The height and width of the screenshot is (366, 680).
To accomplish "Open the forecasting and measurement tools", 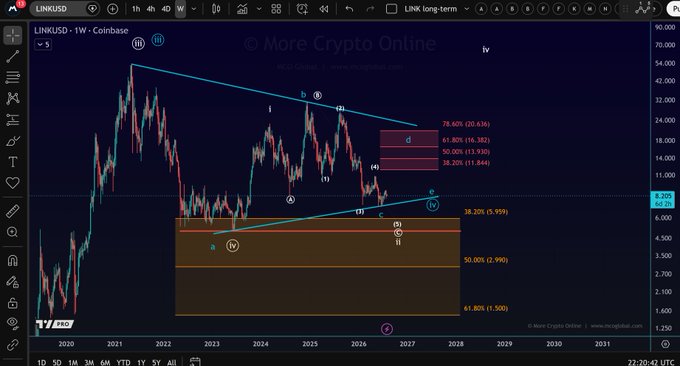I will click(x=13, y=119).
